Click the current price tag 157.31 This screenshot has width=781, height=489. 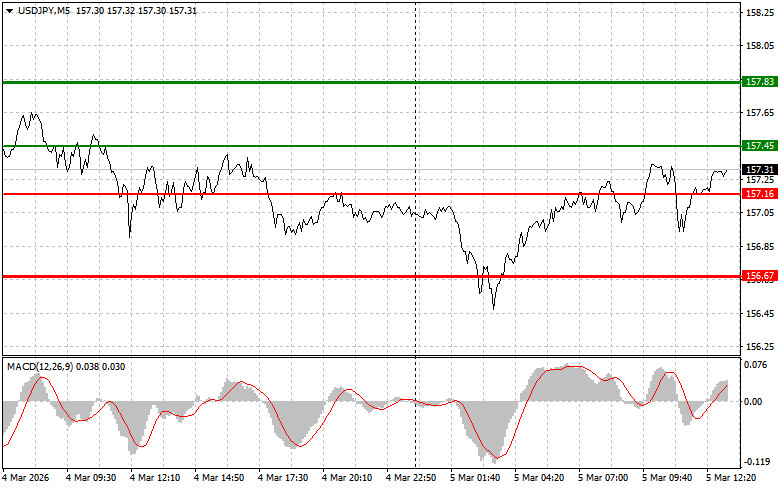click(x=760, y=170)
